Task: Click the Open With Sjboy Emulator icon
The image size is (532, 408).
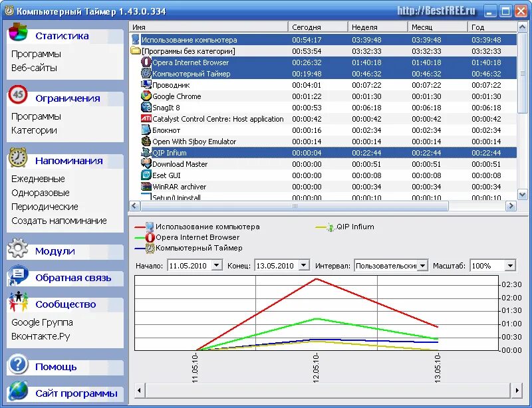Action: click(146, 141)
